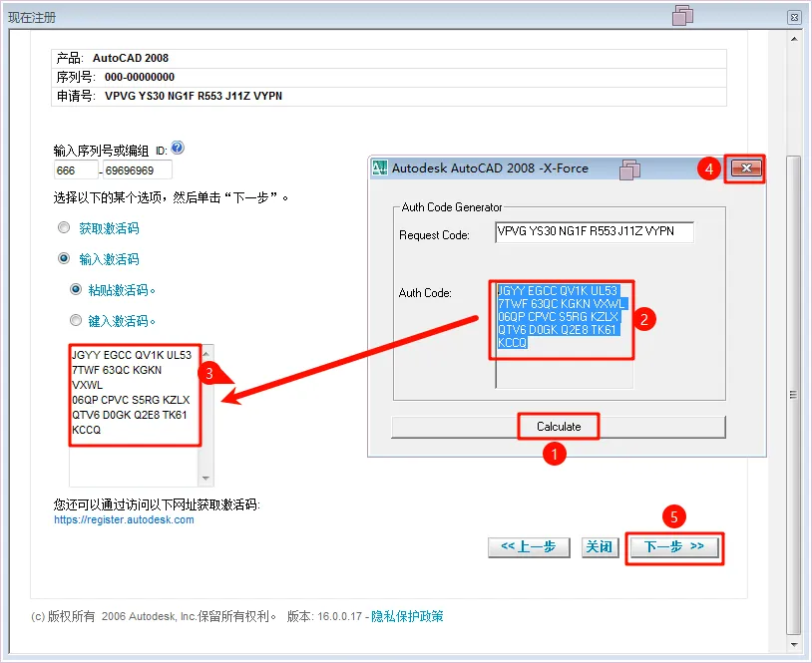Click the version text 16.0.0.17
The image size is (812, 663).
[x=340, y=616]
